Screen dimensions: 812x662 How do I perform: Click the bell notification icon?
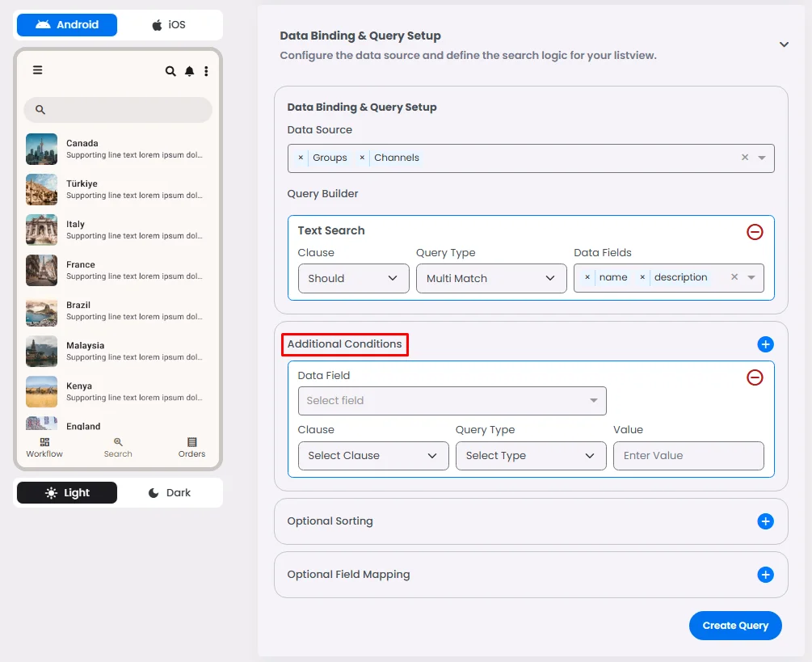(x=189, y=71)
